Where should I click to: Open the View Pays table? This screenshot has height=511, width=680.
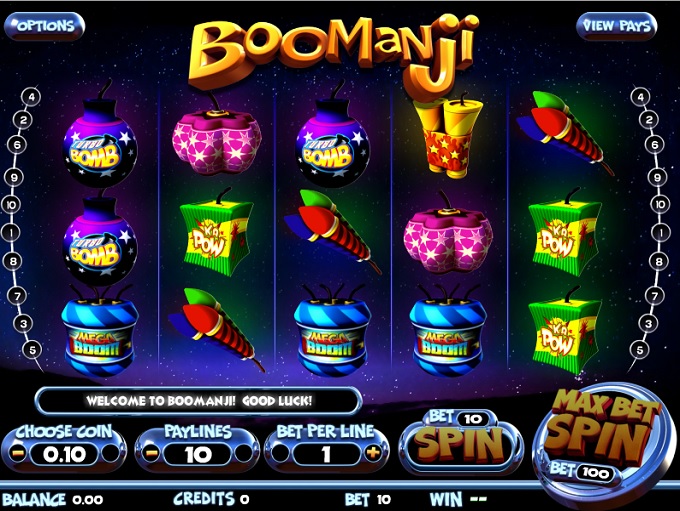click(x=616, y=26)
